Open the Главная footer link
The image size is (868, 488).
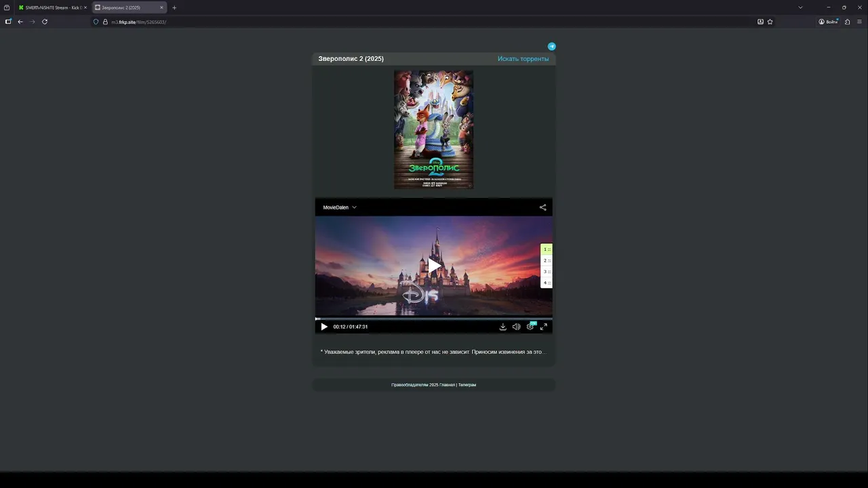(448, 385)
